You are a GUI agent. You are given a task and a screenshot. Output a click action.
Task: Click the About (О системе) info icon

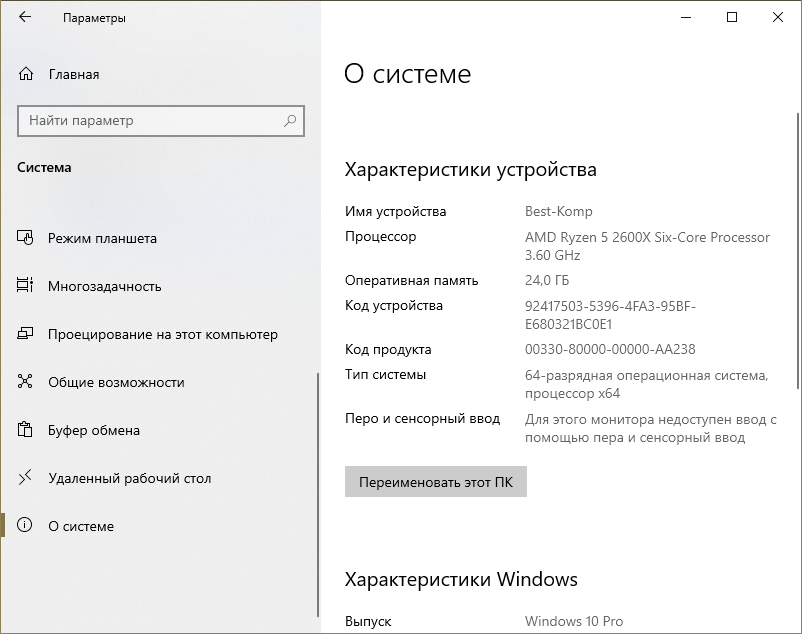(26, 527)
